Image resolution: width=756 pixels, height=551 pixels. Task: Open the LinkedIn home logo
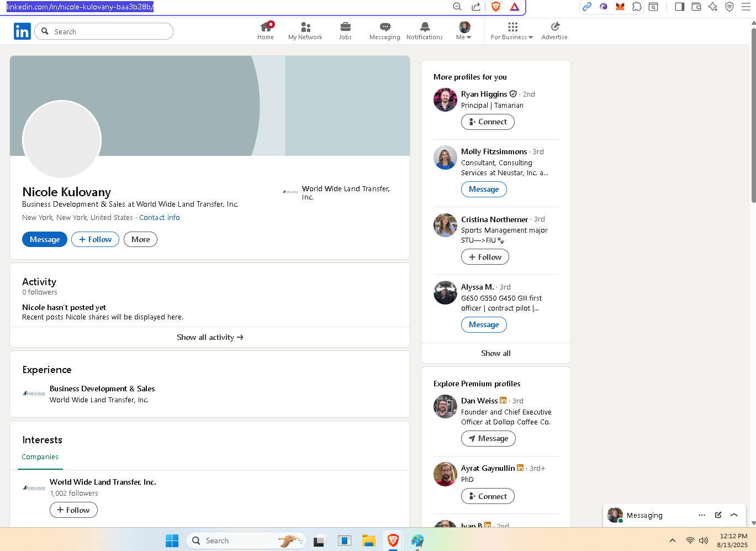22,32
